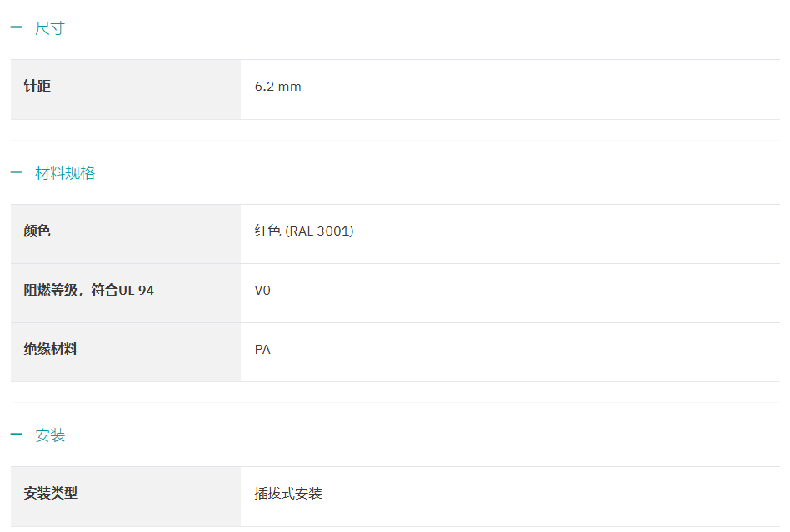Click the 材料规格 section heading

[x=65, y=173]
